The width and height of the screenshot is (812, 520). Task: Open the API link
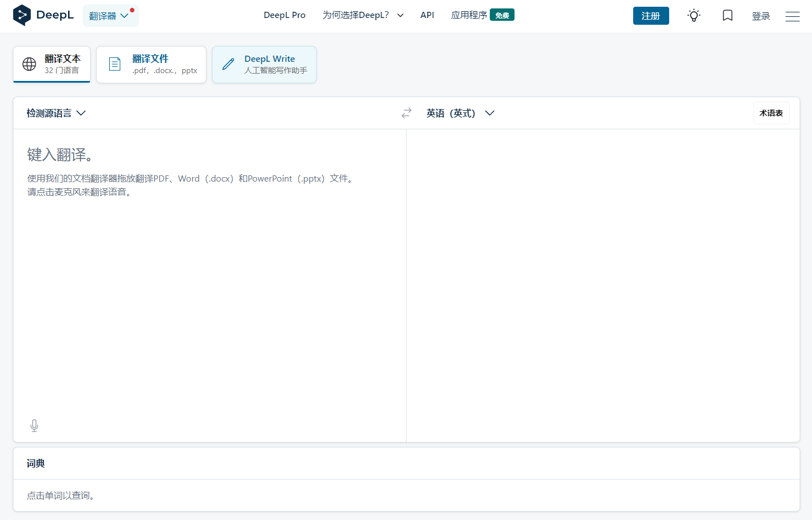click(427, 15)
